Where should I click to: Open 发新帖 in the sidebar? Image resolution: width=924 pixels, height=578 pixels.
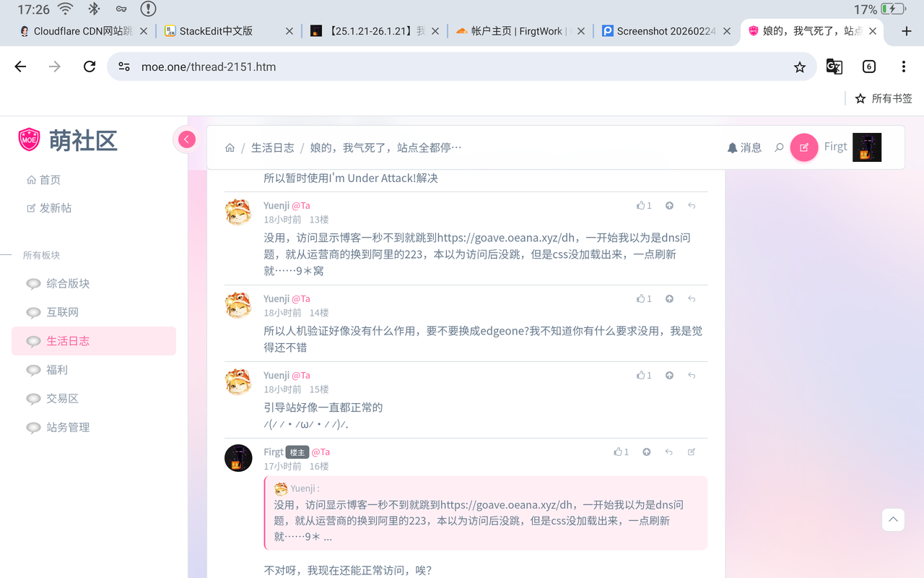(x=49, y=208)
